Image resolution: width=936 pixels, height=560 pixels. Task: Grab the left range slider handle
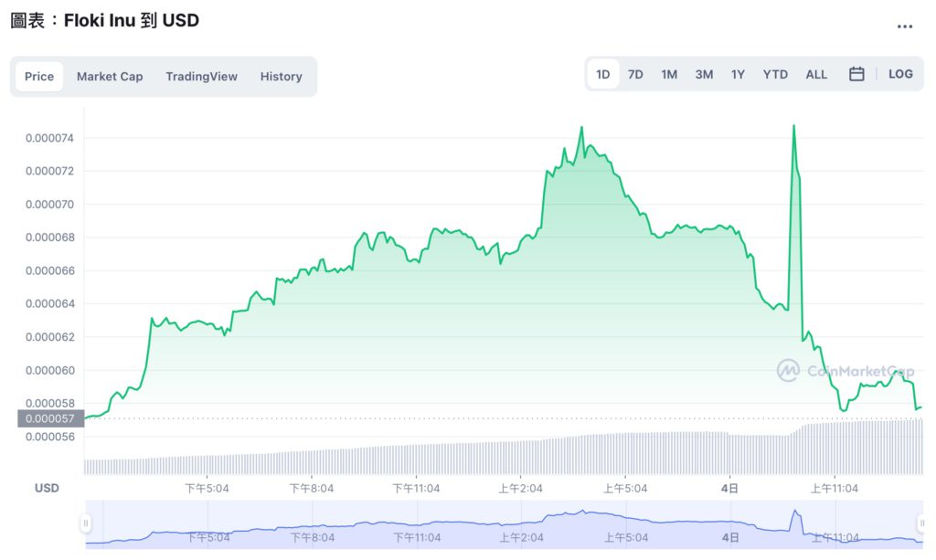[86, 523]
